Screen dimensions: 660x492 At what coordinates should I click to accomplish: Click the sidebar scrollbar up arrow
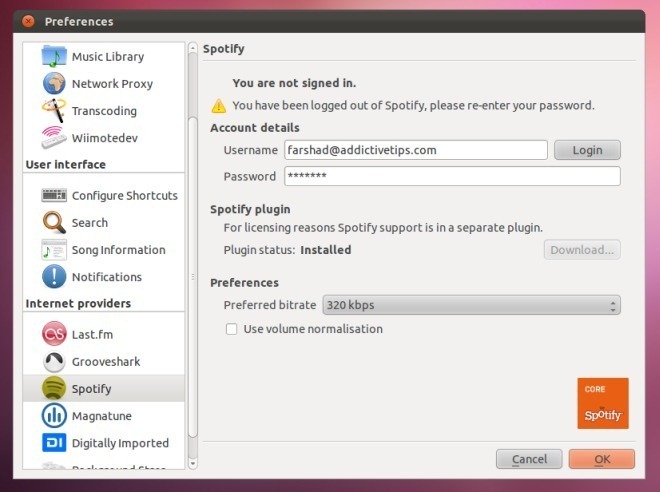click(x=193, y=48)
